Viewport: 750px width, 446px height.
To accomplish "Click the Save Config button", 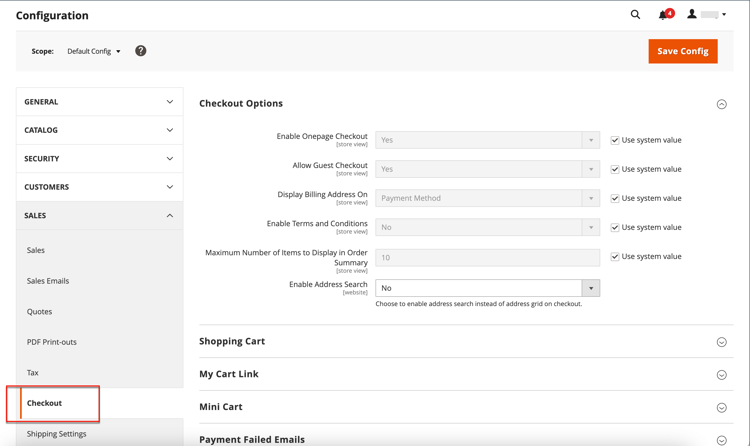I will 683,51.
